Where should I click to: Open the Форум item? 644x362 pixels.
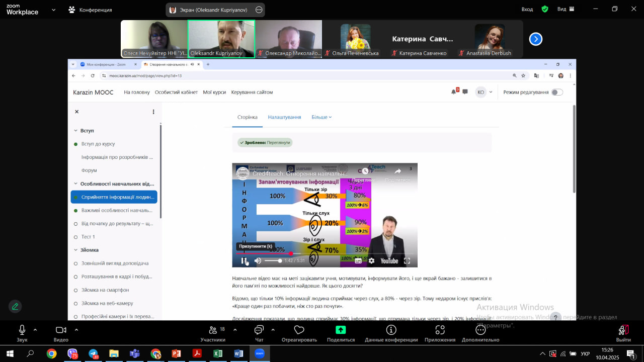[x=89, y=170]
